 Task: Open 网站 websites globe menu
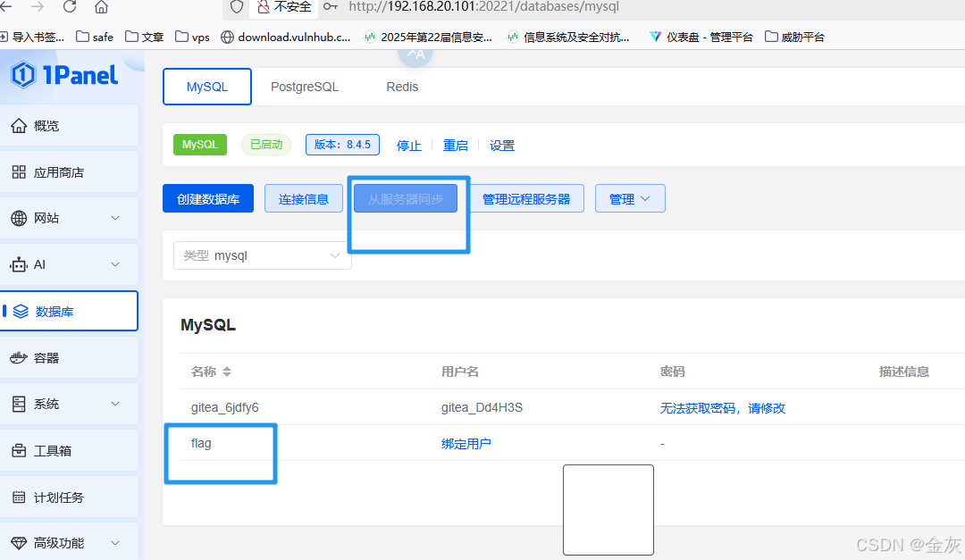pyautogui.click(x=69, y=218)
